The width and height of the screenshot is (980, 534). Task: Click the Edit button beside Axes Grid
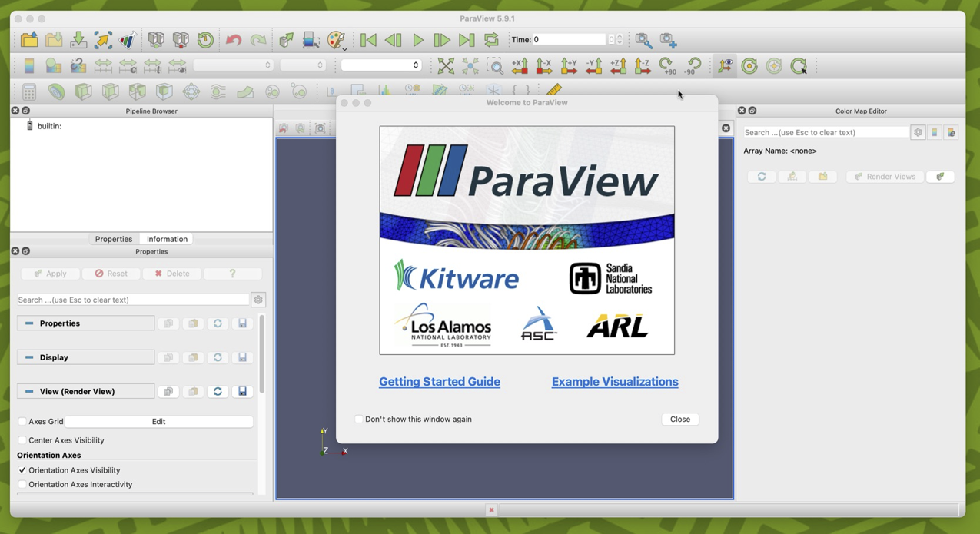click(x=158, y=421)
